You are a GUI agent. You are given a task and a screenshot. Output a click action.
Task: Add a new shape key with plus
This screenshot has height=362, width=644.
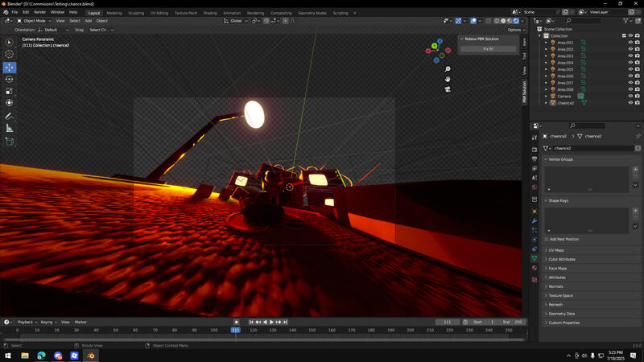pyautogui.click(x=635, y=211)
